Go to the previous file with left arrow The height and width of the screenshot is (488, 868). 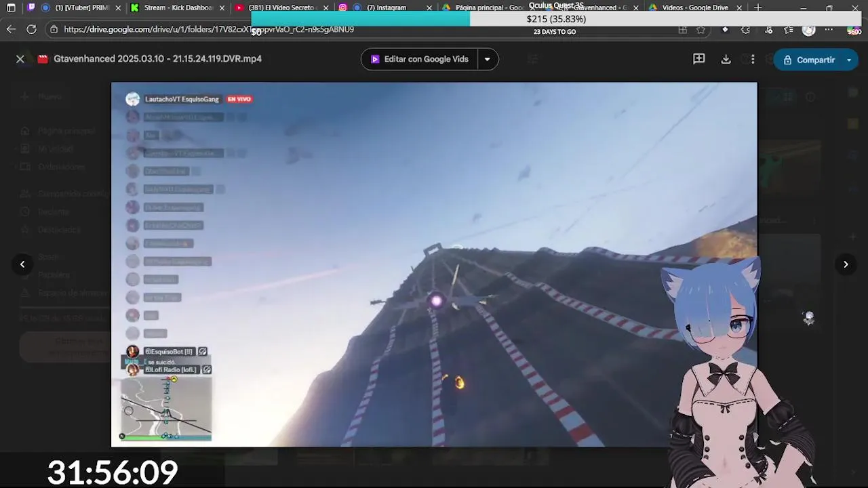[22, 264]
